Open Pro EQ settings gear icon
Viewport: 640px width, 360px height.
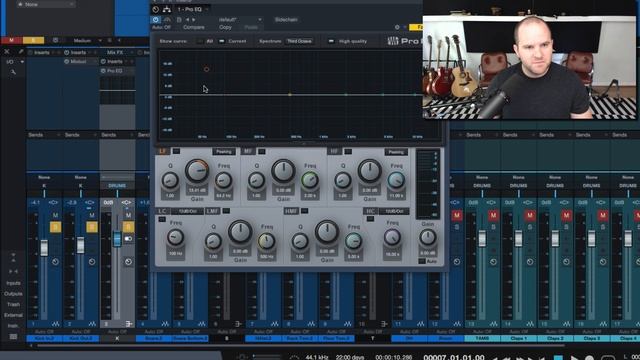coord(397,27)
